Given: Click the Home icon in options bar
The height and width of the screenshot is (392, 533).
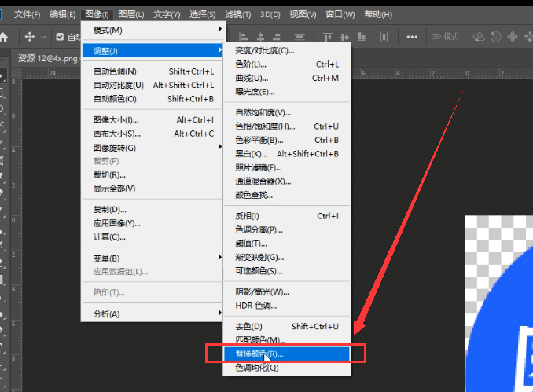Looking at the screenshot, I should tap(4, 37).
